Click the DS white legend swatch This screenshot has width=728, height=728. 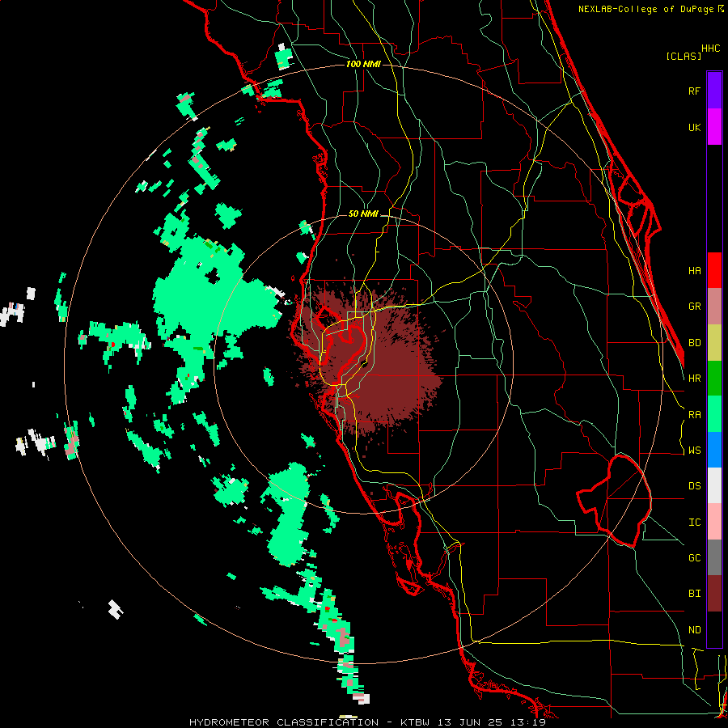pos(714,485)
